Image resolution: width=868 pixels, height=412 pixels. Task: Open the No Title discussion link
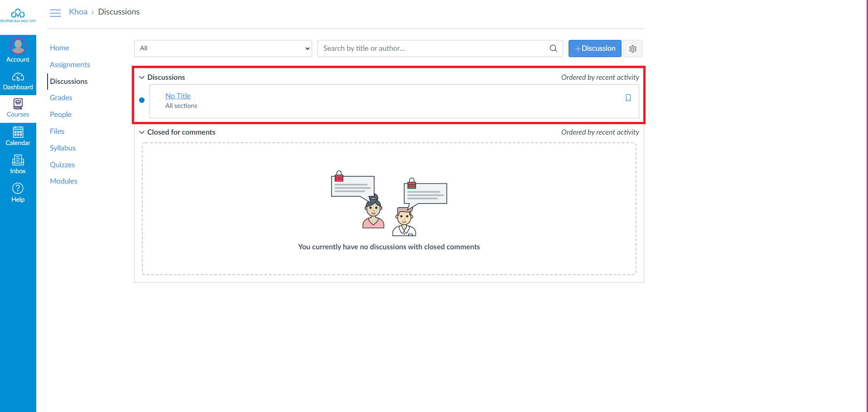coord(178,96)
